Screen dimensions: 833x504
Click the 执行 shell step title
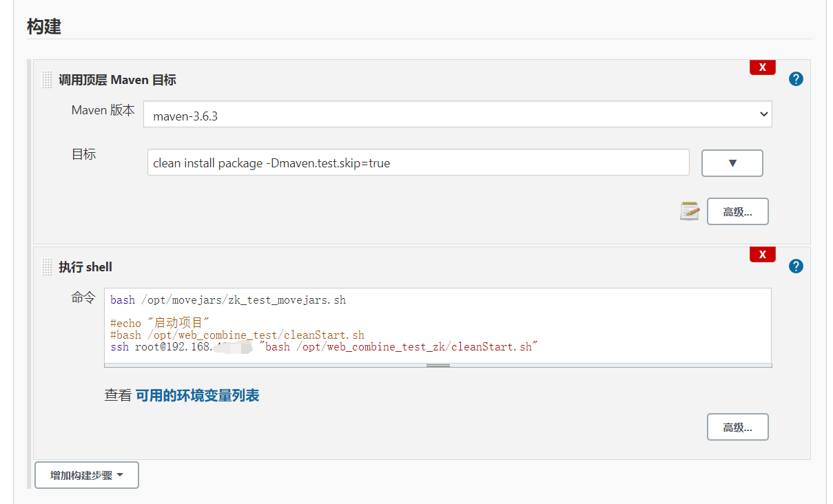85,267
